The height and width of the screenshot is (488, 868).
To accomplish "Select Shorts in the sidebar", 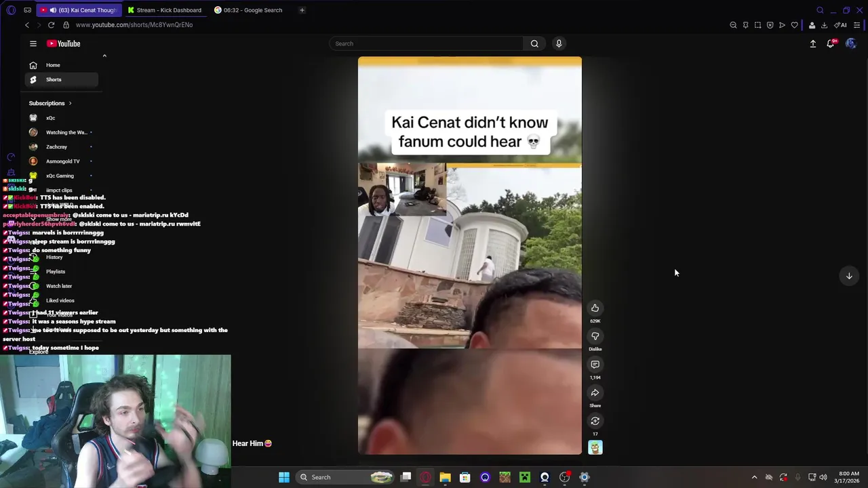I will click(62, 79).
